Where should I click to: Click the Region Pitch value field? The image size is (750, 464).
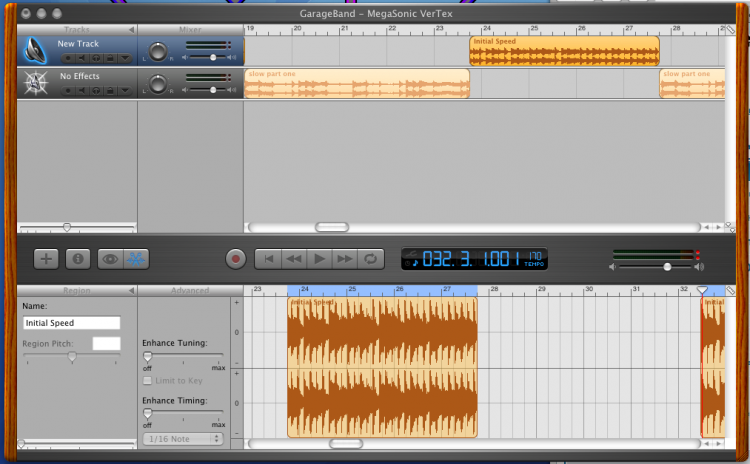[x=106, y=343]
